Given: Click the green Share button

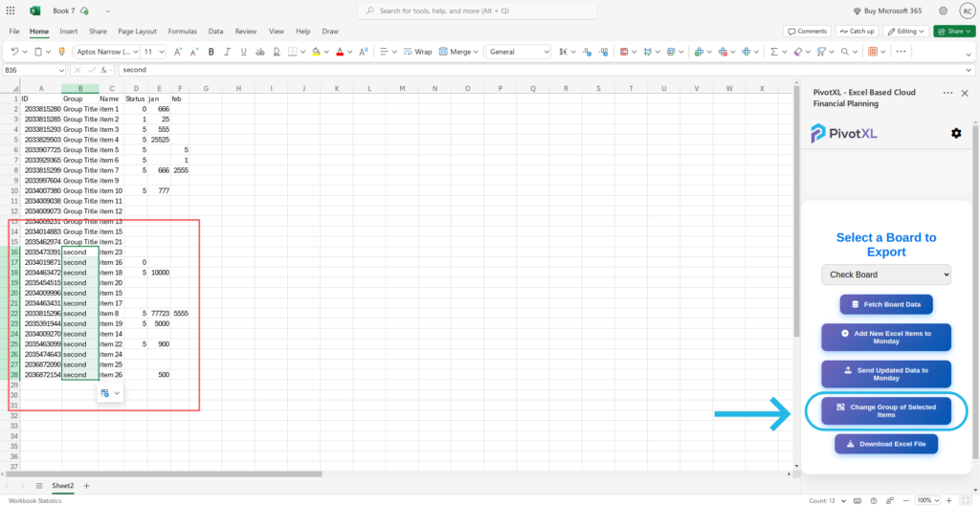Looking at the screenshot, I should (x=953, y=32).
